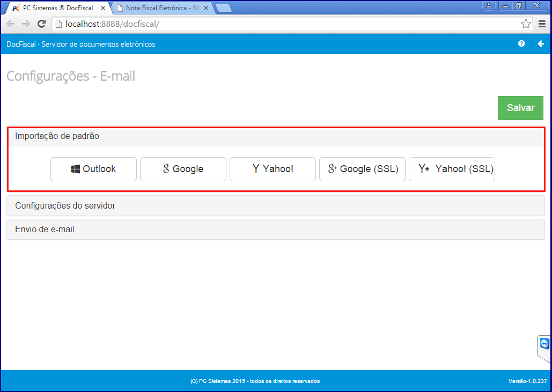This screenshot has width=552, height=392.
Task: Click the page document icon in address bar
Action: point(59,24)
